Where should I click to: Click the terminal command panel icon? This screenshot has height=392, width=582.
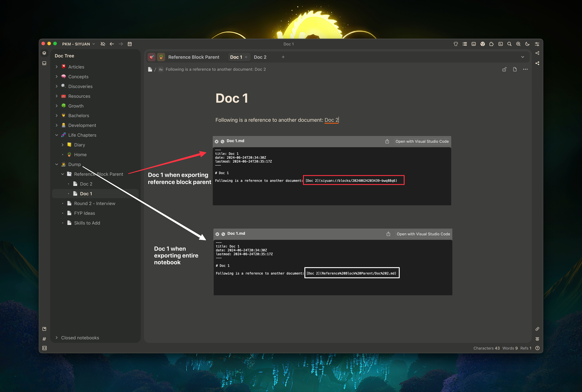click(500, 44)
